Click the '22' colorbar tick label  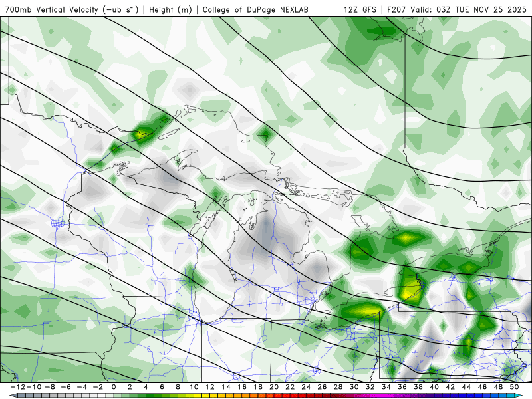[290, 387]
